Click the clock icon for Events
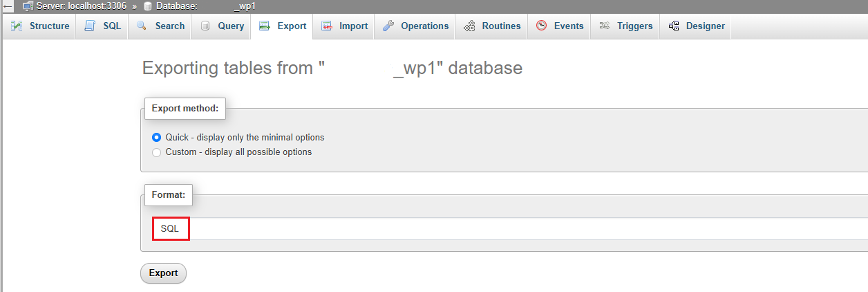Screen dimensions: 868x292 click(x=542, y=26)
